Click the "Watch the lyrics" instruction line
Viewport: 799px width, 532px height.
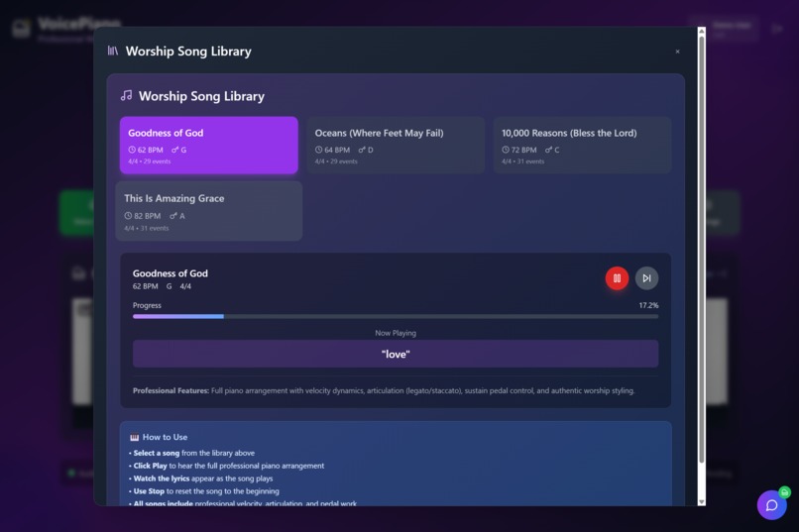tap(201, 479)
